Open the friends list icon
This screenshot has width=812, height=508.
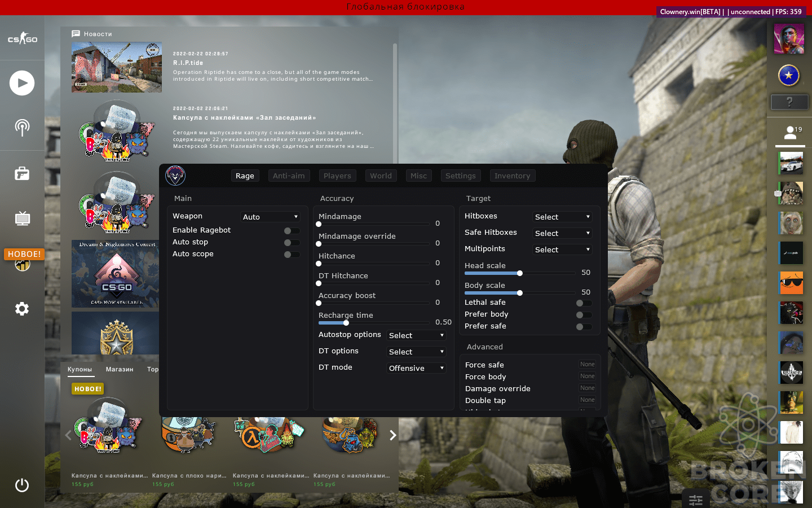(x=790, y=133)
